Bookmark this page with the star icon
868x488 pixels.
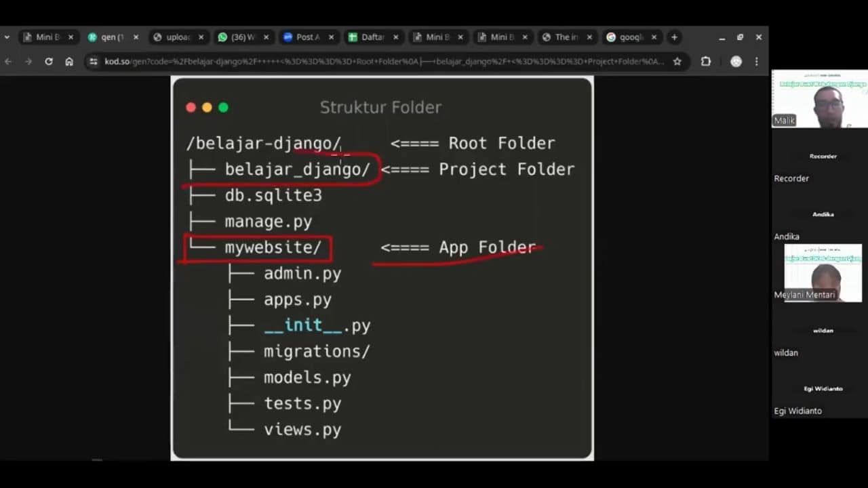(677, 62)
